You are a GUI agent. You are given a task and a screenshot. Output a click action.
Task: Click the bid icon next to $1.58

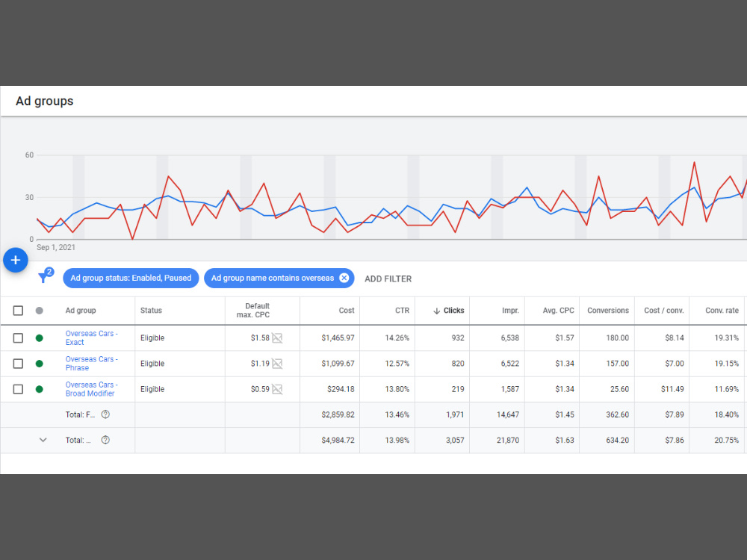pyautogui.click(x=277, y=338)
